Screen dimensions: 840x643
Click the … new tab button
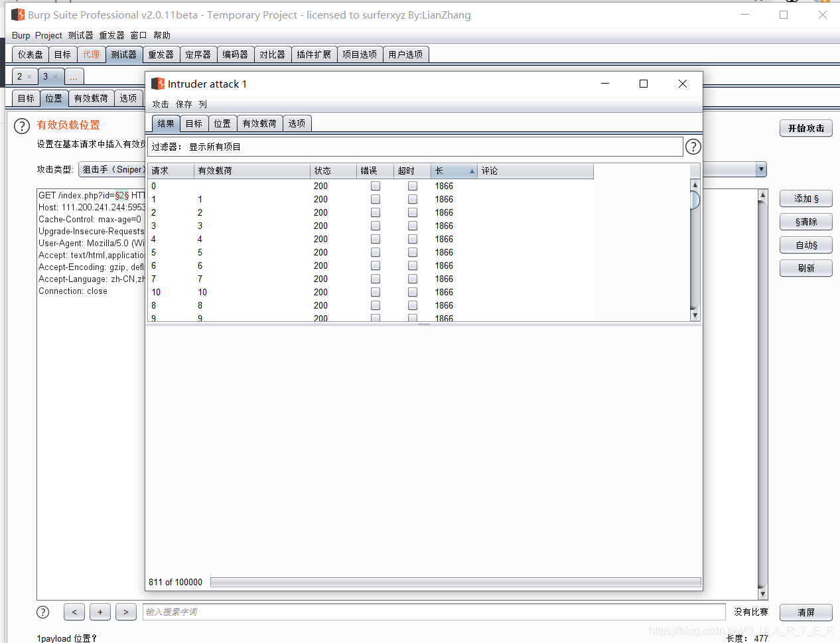coord(74,77)
